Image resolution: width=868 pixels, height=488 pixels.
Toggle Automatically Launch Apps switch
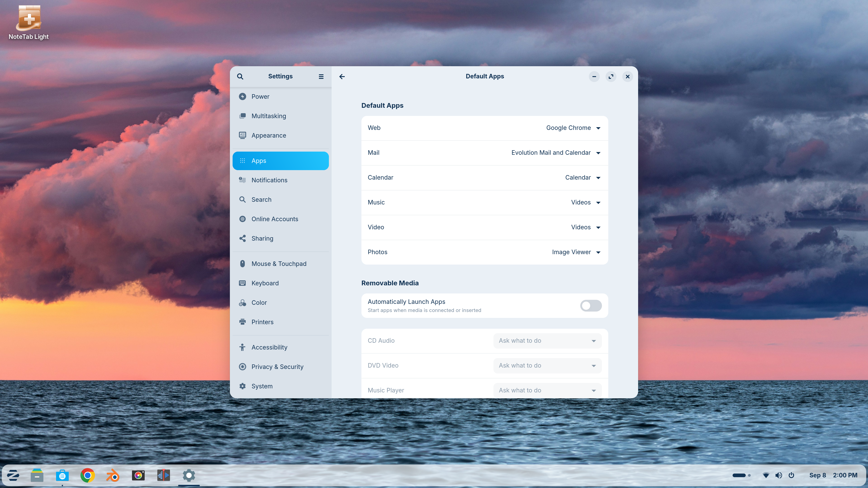tap(591, 305)
